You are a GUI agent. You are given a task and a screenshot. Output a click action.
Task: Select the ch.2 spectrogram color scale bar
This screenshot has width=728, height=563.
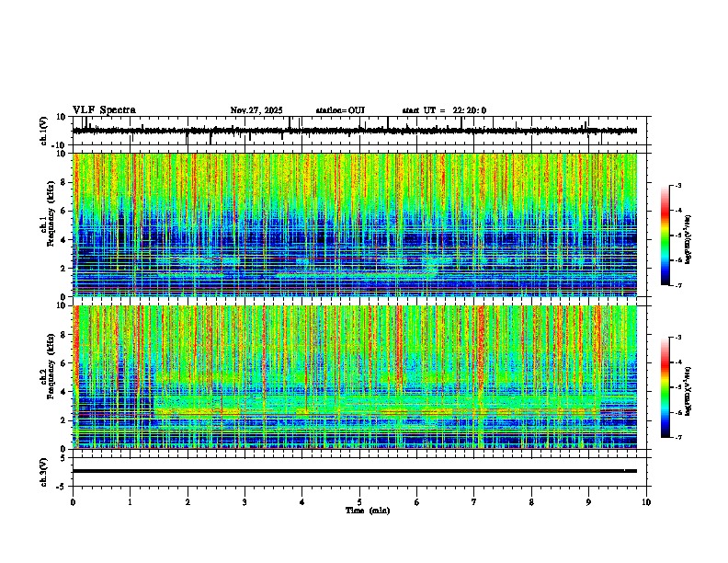point(665,387)
